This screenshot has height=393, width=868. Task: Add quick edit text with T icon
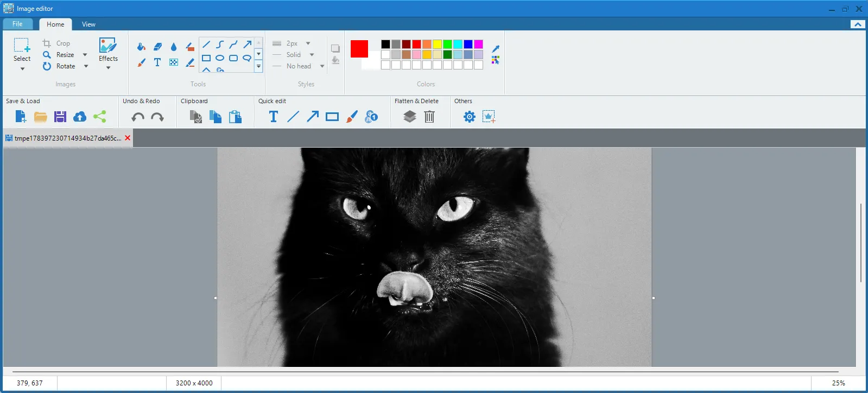pyautogui.click(x=274, y=117)
